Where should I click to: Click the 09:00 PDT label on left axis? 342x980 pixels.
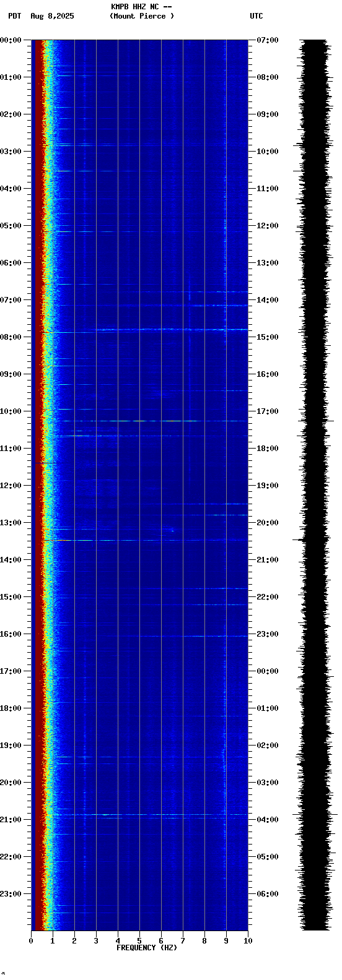coord(11,374)
